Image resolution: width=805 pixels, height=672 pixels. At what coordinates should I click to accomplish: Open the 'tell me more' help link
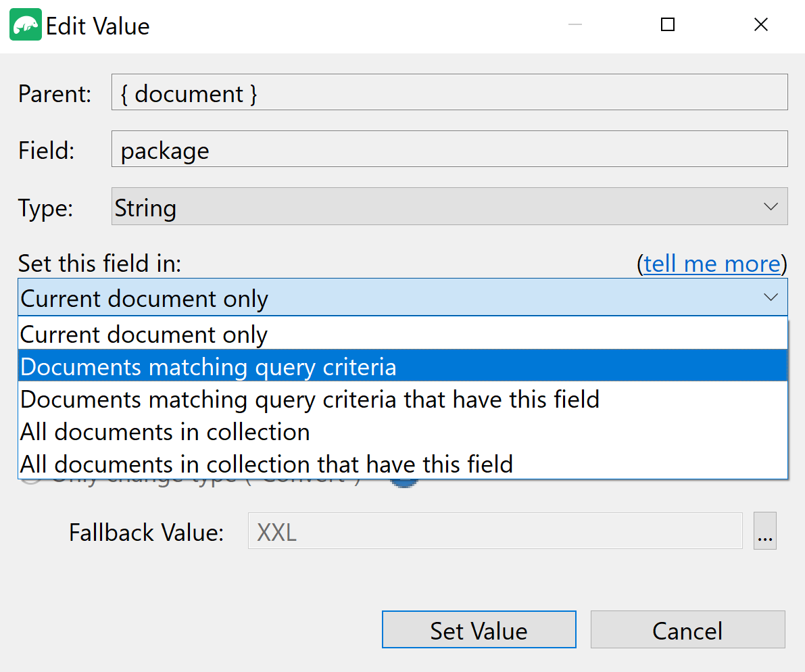pos(712,264)
